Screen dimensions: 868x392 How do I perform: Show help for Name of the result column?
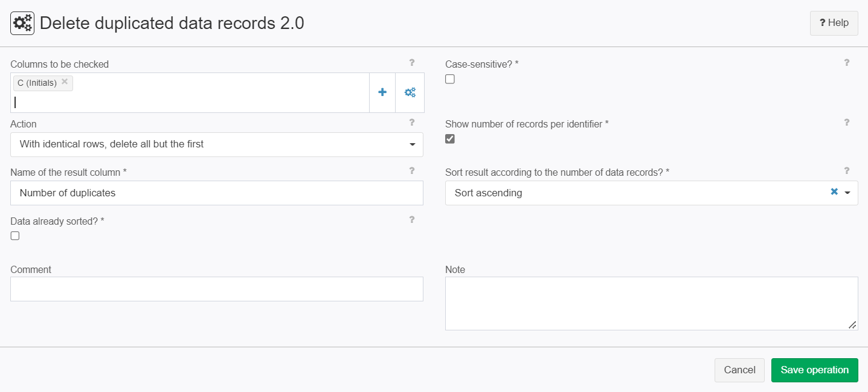(412, 171)
